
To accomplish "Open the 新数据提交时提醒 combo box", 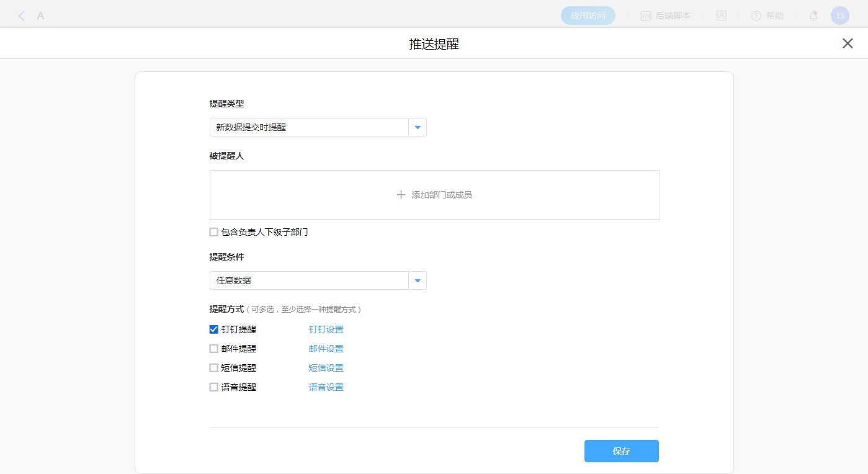I will (x=309, y=127).
